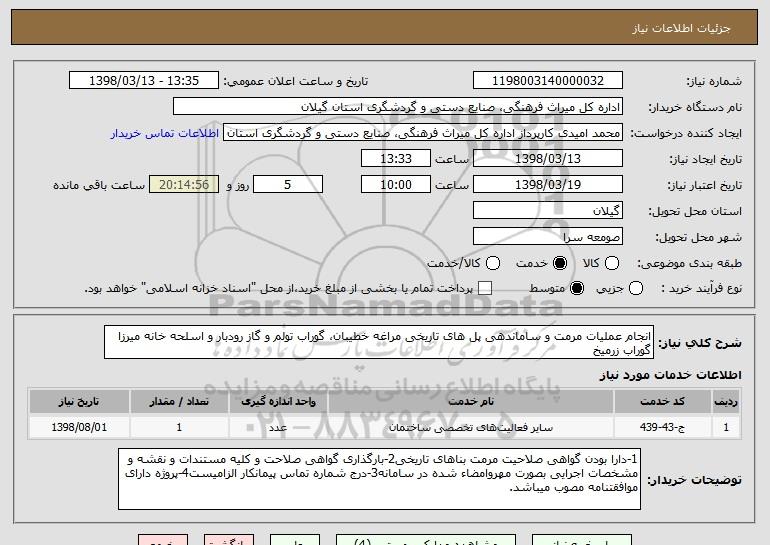The width and height of the screenshot is (770, 545).
Task: Click the creation date field 1398/03/13
Action: [548, 159]
